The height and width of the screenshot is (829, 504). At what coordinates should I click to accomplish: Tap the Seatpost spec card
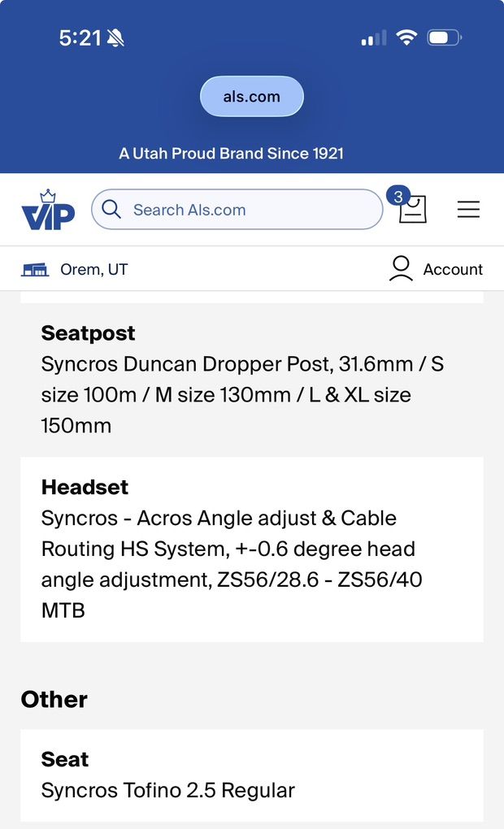click(251, 379)
